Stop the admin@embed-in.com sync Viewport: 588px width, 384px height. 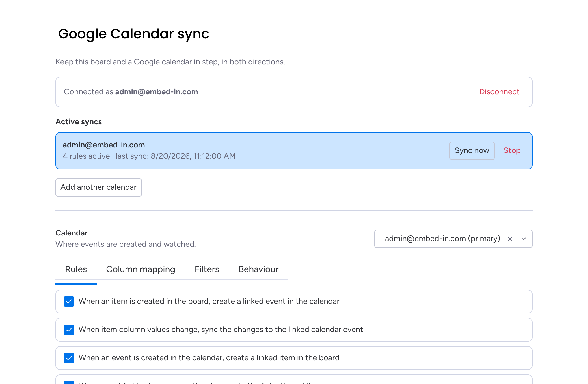512,151
